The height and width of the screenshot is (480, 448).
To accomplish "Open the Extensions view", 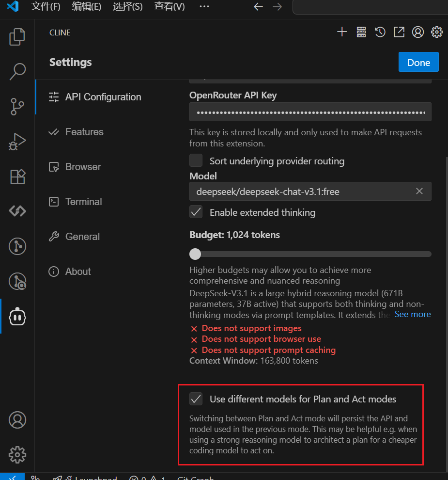I will tap(17, 176).
